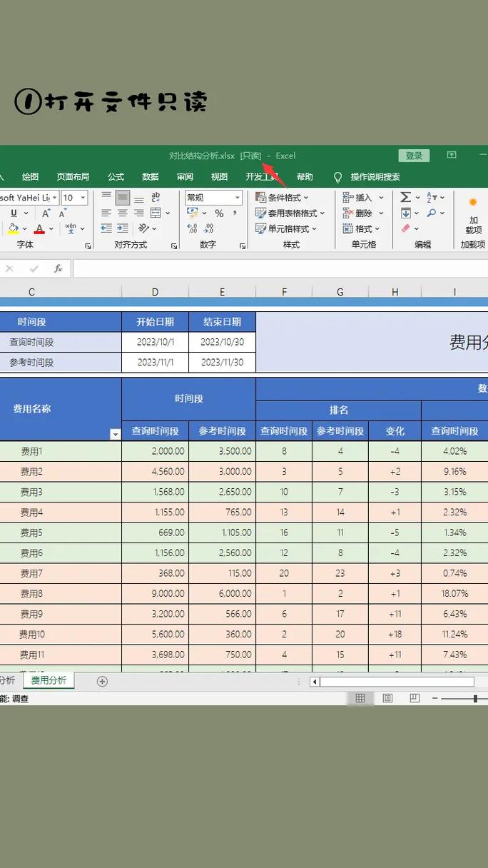Switch to page break preview icon
The width and height of the screenshot is (488, 868).
[415, 698]
